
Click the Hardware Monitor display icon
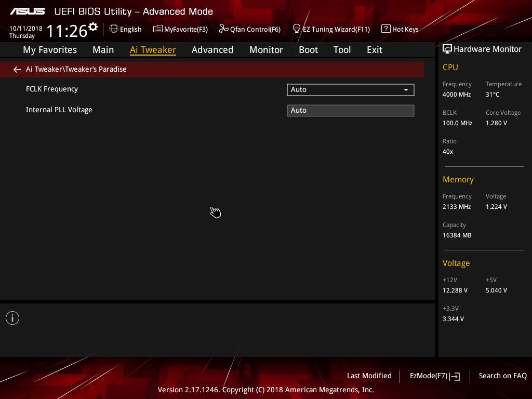(447, 49)
